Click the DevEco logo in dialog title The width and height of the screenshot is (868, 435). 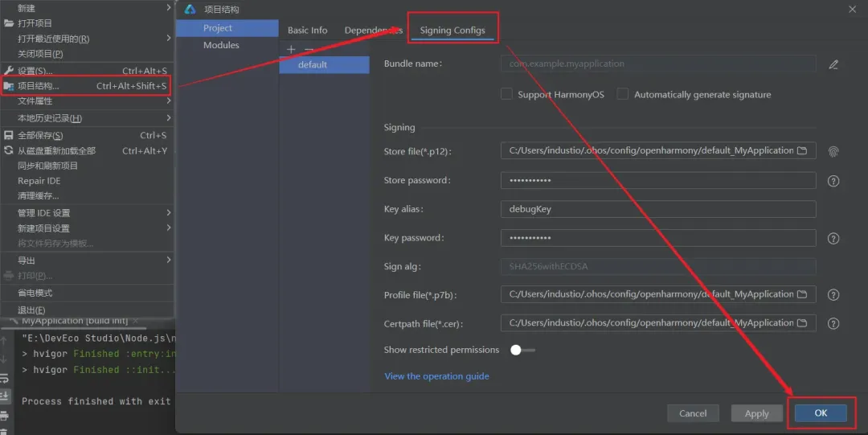(190, 10)
